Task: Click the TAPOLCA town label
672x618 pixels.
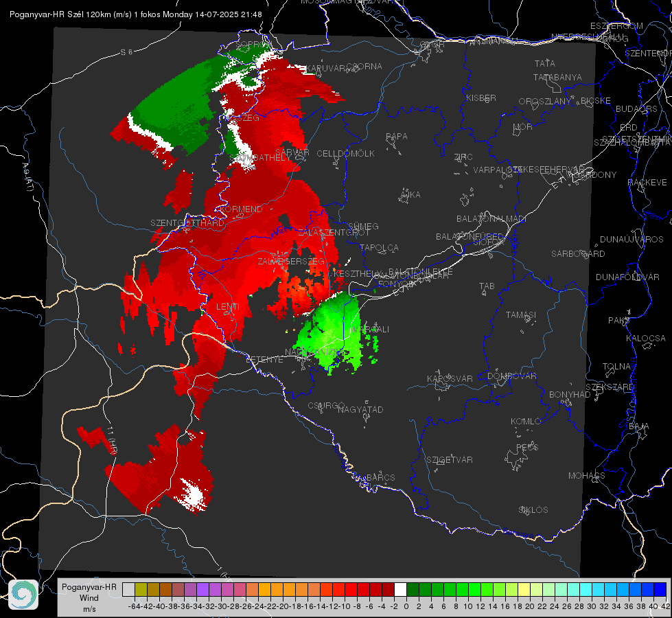Action: point(380,248)
